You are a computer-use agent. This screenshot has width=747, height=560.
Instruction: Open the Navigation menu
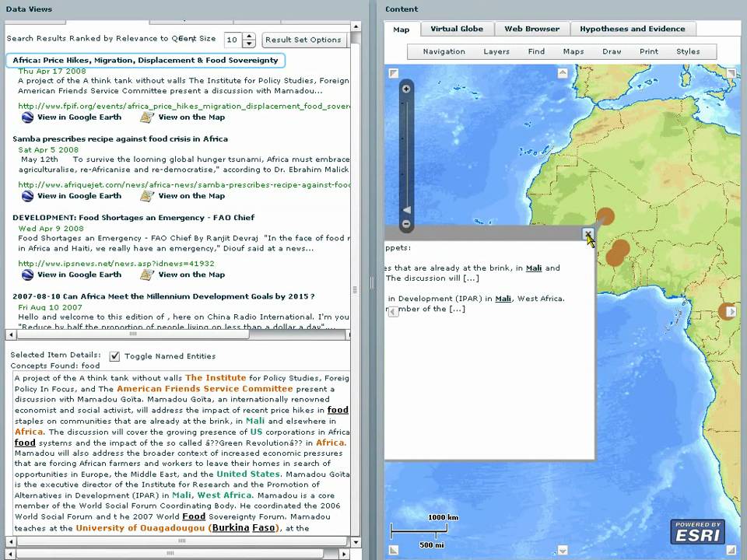coord(444,51)
